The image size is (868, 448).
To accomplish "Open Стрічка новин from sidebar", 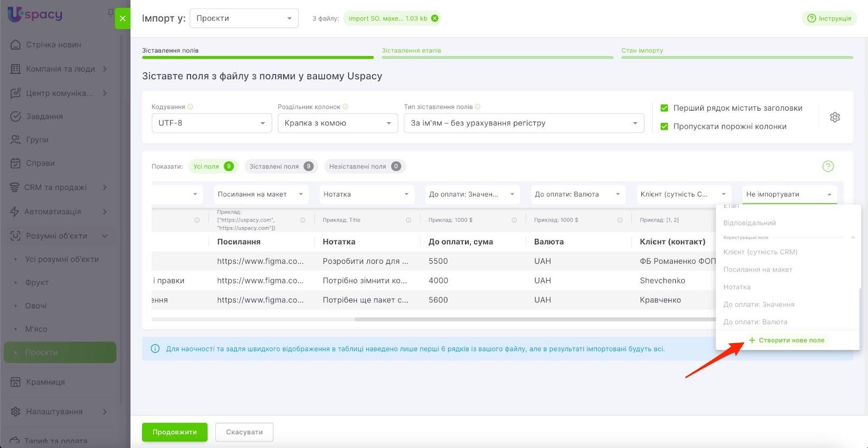I will [x=53, y=45].
